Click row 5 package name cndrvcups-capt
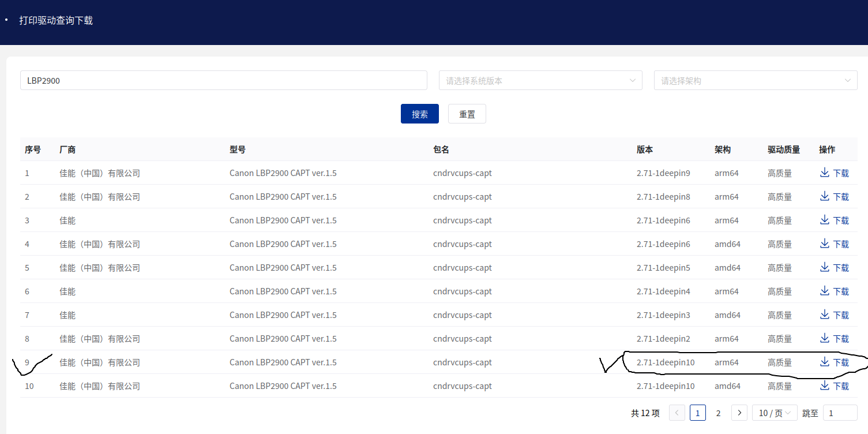The height and width of the screenshot is (434, 868). [x=463, y=268]
